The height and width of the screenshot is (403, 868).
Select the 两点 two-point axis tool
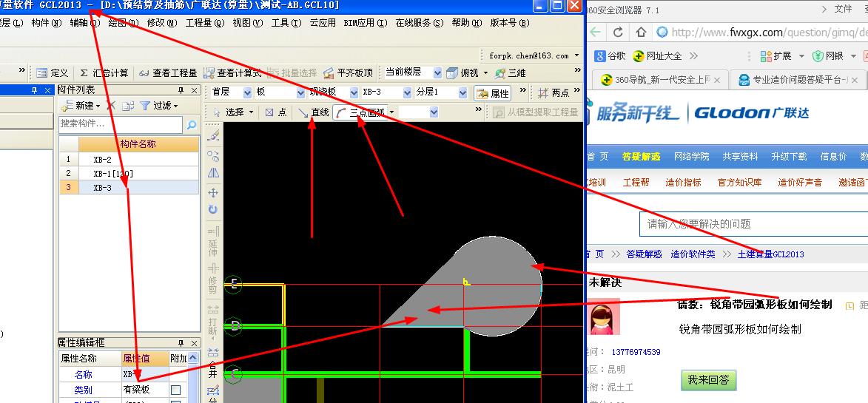554,93
